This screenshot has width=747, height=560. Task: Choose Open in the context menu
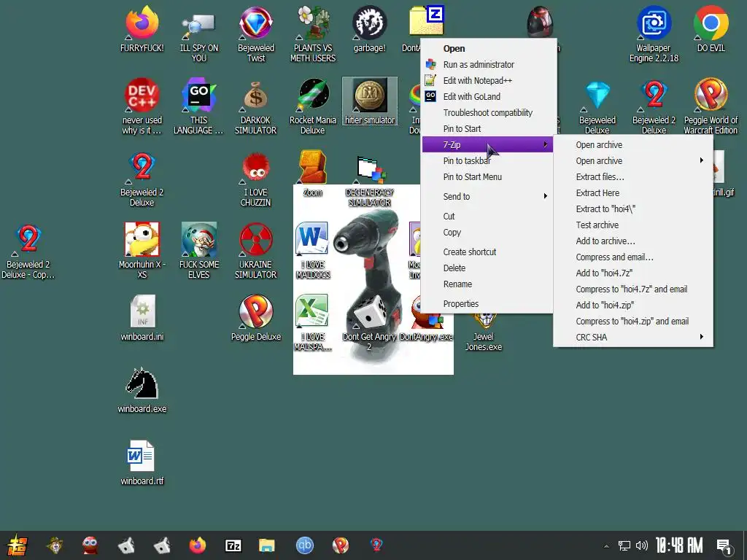487,49
